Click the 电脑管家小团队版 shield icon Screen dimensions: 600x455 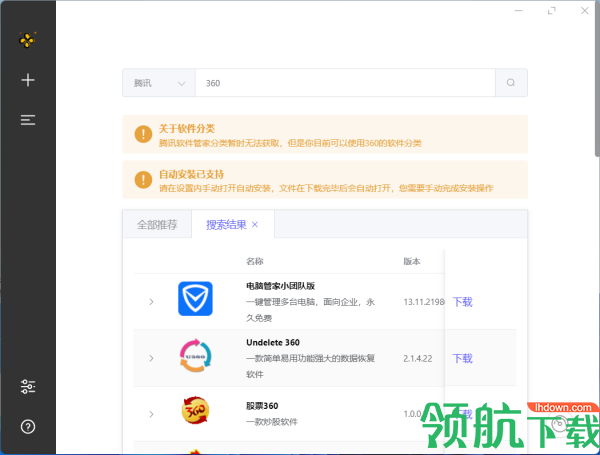click(x=195, y=298)
